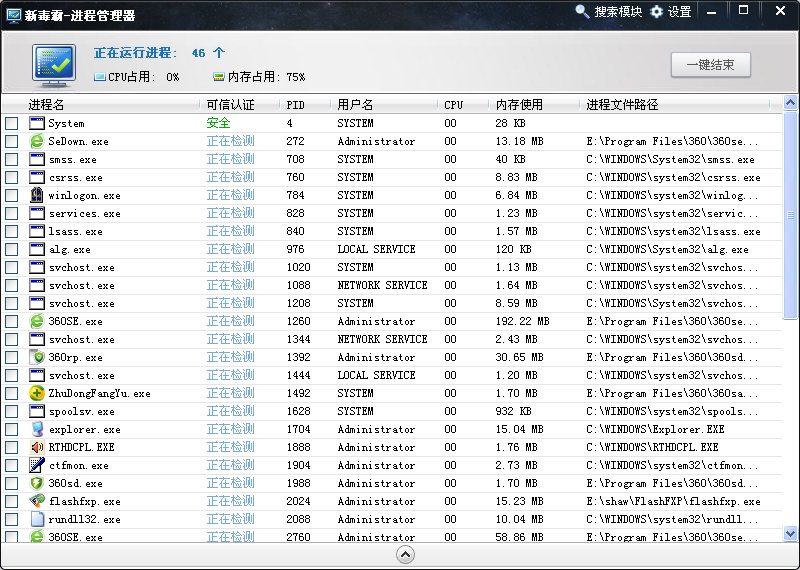Tick the checkbox next to SeDown.exe
This screenshot has width=800, height=570.
click(x=12, y=141)
